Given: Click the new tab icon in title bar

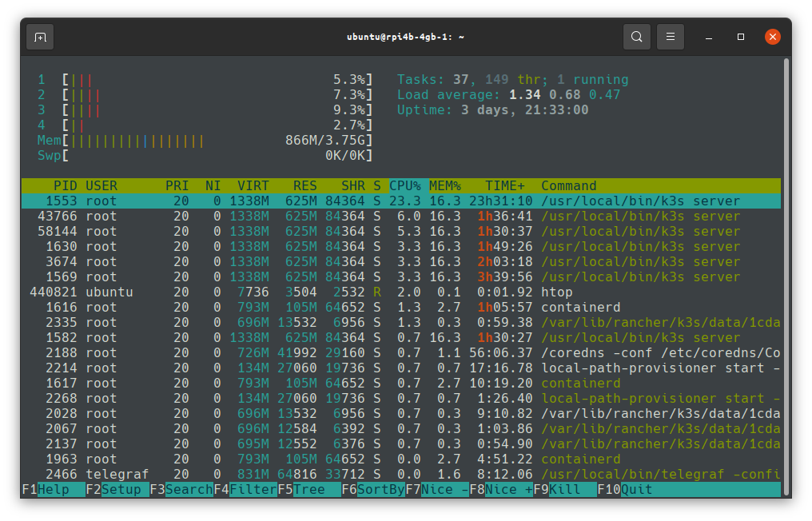Looking at the screenshot, I should coord(40,37).
